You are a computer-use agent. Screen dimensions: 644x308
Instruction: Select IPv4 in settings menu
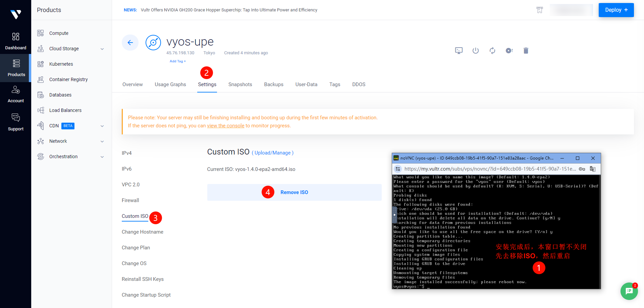126,153
